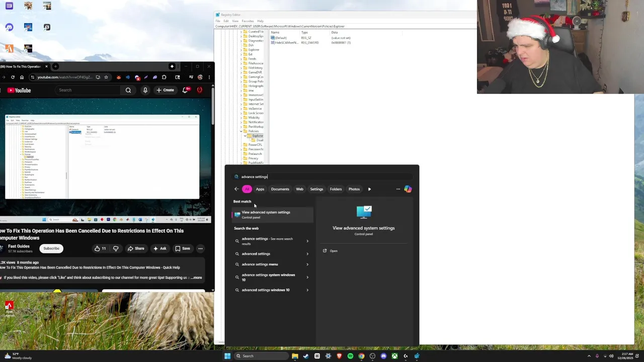
Task: Open Spotify from the taskbar
Action: tap(350, 356)
